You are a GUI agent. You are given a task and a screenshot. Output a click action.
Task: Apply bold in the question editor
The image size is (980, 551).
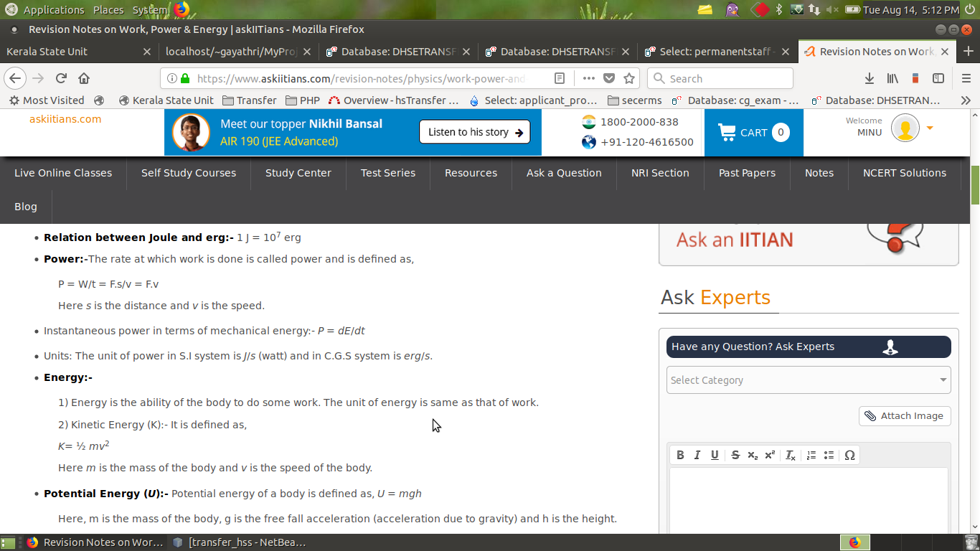tap(680, 455)
